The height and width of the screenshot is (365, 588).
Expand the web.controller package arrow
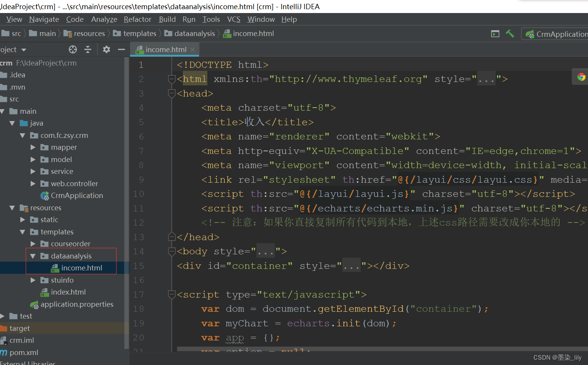pyautogui.click(x=33, y=184)
